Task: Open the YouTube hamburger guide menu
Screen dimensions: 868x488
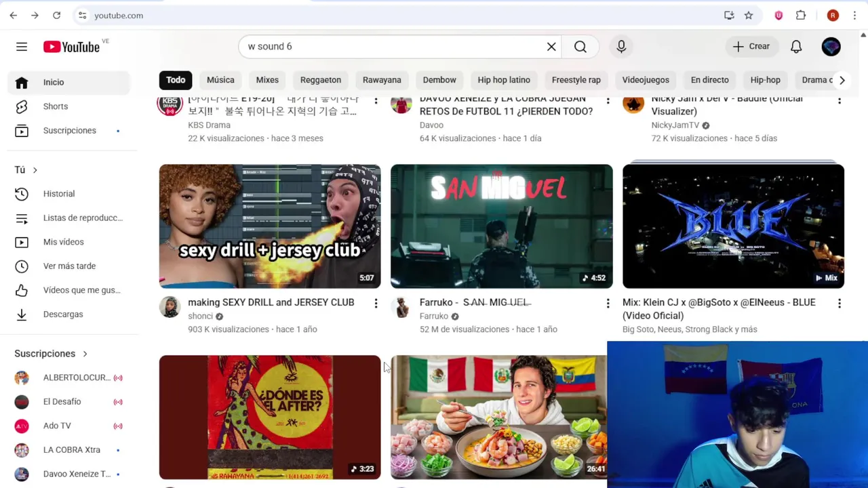Action: tap(22, 47)
